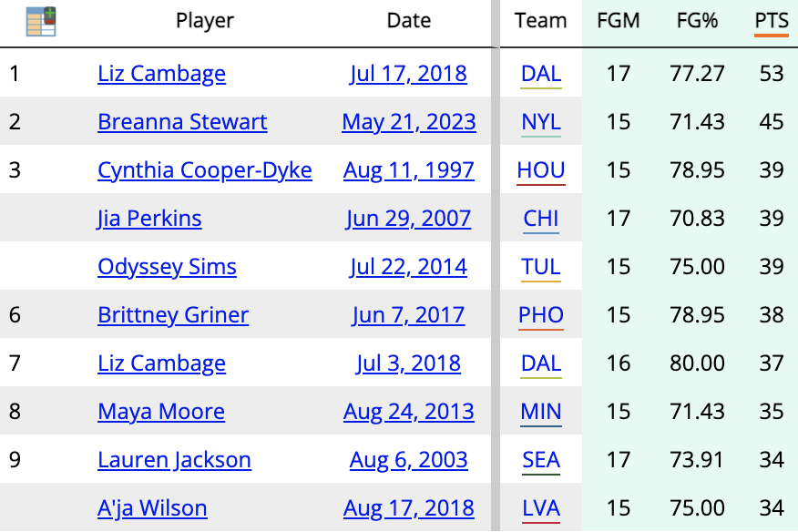Open Brittney Griner's player page
798x532 pixels.
pyautogui.click(x=173, y=315)
